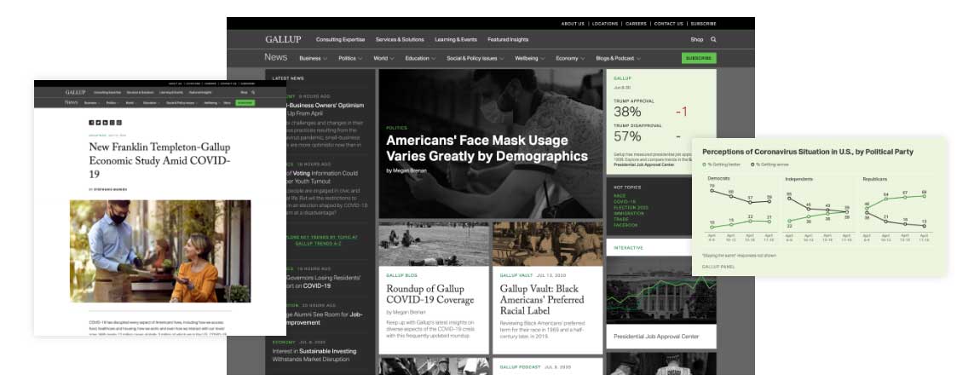Expand Education dropdown in main News navigation
Screen dimensions: 980x392
[421, 58]
